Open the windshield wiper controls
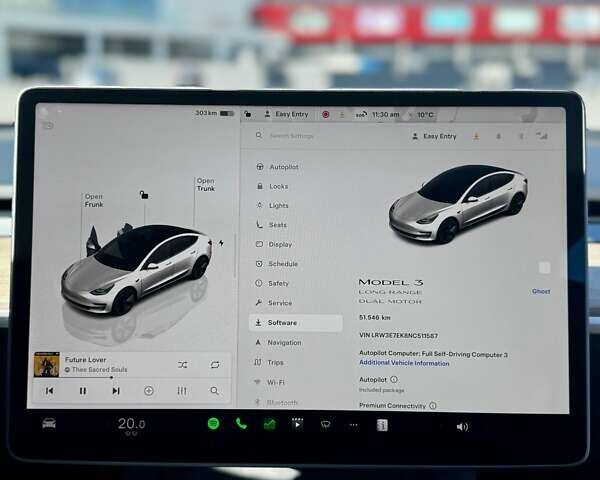 pyautogui.click(x=326, y=424)
